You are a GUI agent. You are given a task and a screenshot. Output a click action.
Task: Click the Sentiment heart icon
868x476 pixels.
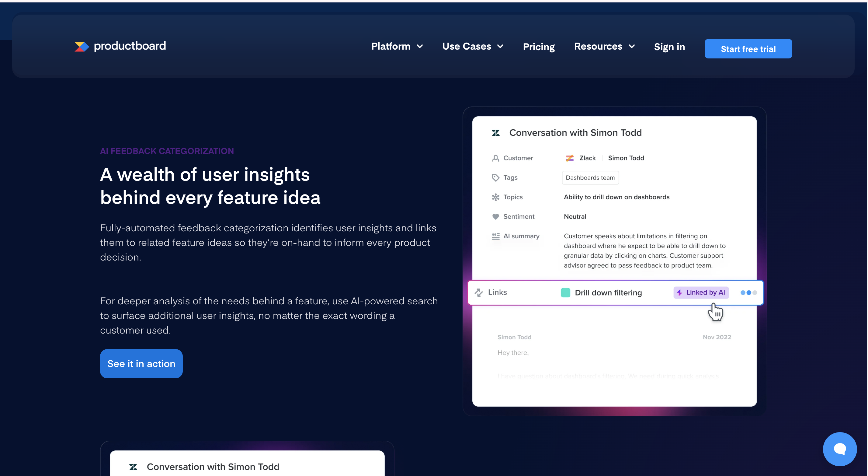495,217
